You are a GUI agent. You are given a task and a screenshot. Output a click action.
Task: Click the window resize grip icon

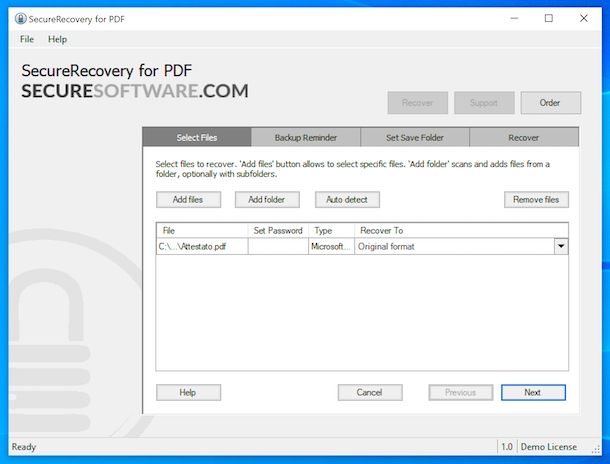pyautogui.click(x=596, y=449)
